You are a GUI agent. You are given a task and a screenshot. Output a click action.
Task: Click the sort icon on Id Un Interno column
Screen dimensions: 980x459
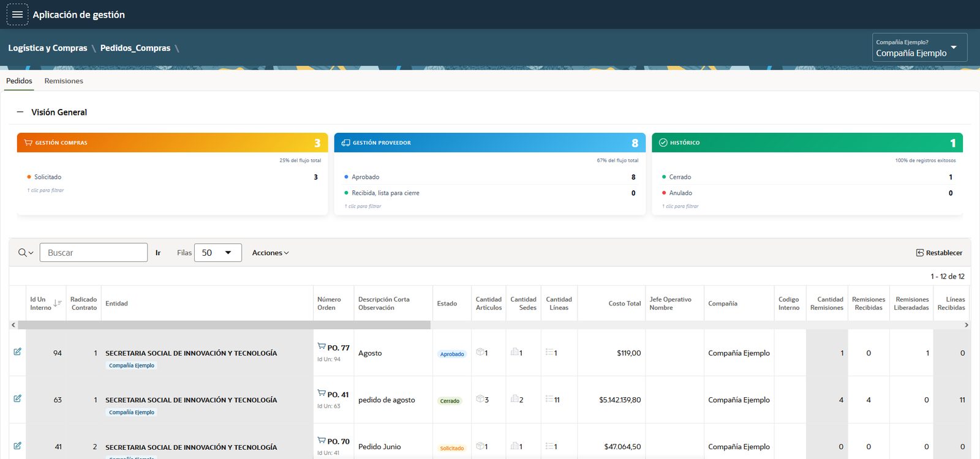pos(58,304)
